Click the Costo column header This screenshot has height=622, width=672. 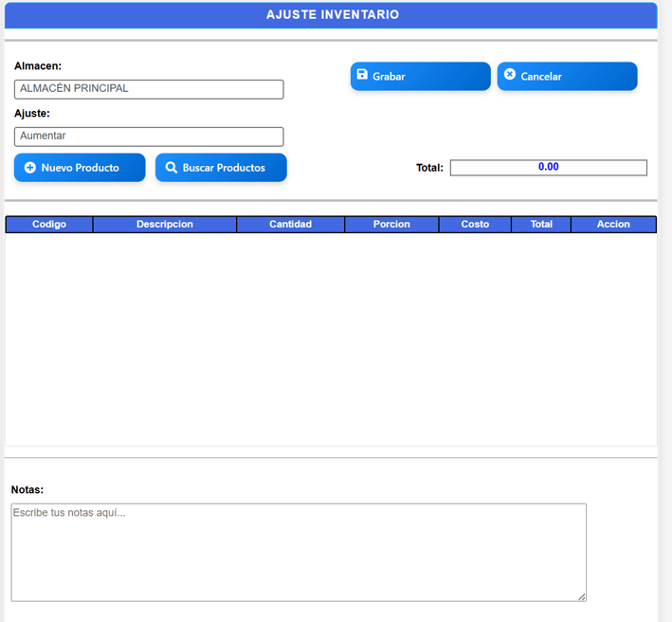tap(475, 224)
